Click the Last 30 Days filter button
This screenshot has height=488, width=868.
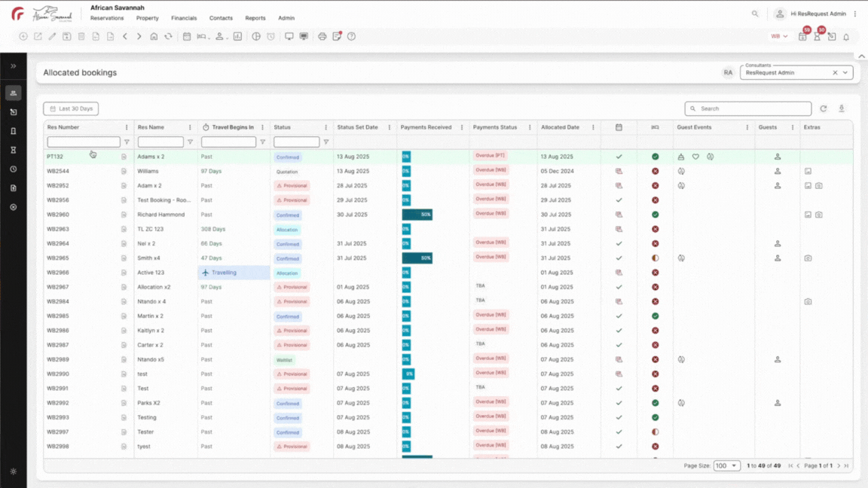[71, 109]
